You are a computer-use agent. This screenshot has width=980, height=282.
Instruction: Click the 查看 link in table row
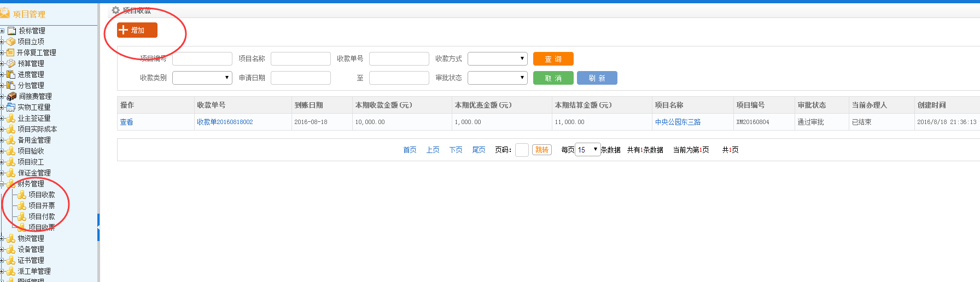coord(126,122)
